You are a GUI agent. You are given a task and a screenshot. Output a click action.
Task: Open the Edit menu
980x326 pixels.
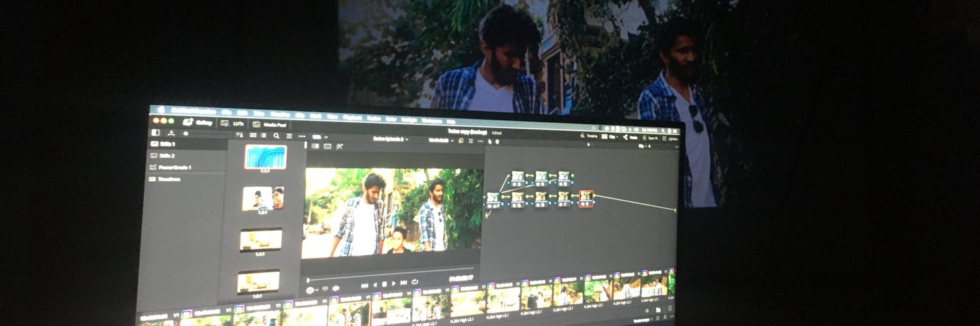(x=242, y=112)
